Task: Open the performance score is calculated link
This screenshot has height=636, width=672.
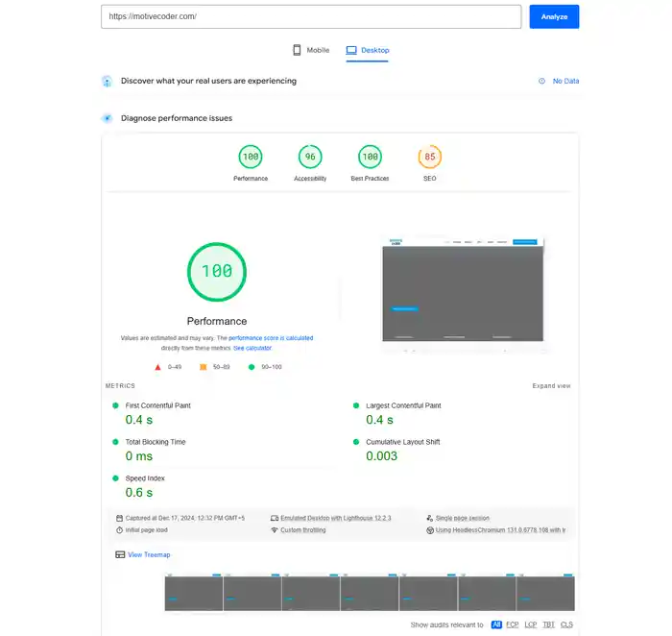Action: pyautogui.click(x=271, y=338)
